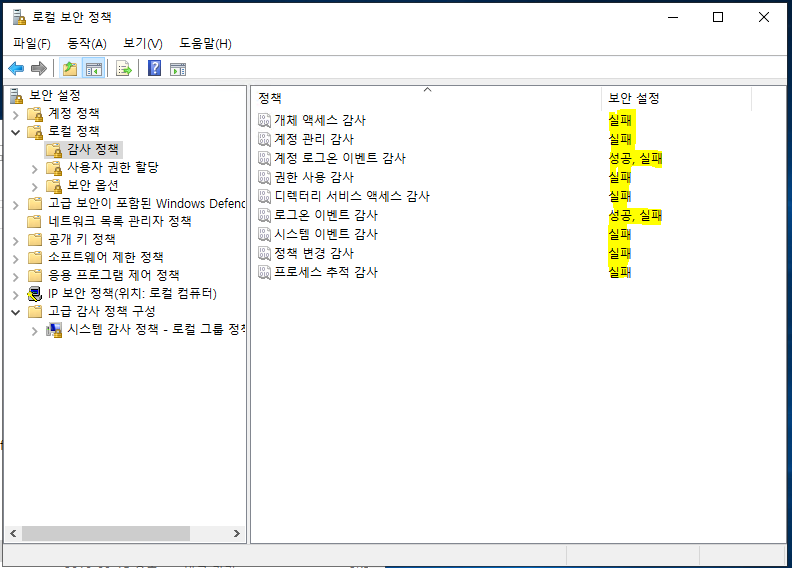
Task: Select the 로그온 이벤트 감사 policy name
Action: [x=326, y=215]
